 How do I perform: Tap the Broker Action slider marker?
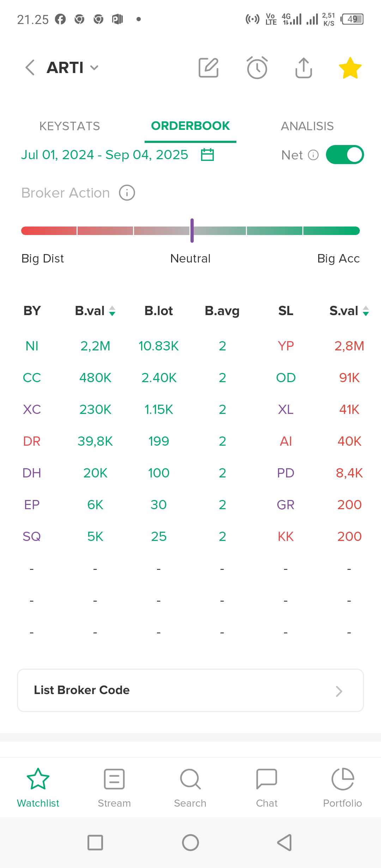(x=192, y=230)
